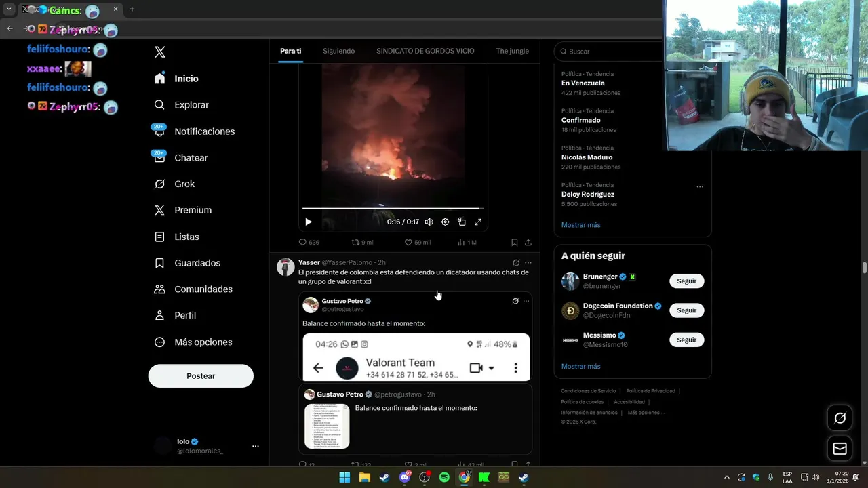Like the video post with 59 mil likes
This screenshot has width=868, height=488.
[x=417, y=242]
